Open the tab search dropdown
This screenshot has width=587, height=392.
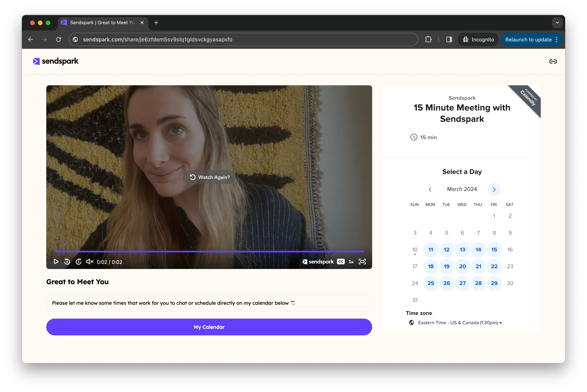[x=557, y=23]
